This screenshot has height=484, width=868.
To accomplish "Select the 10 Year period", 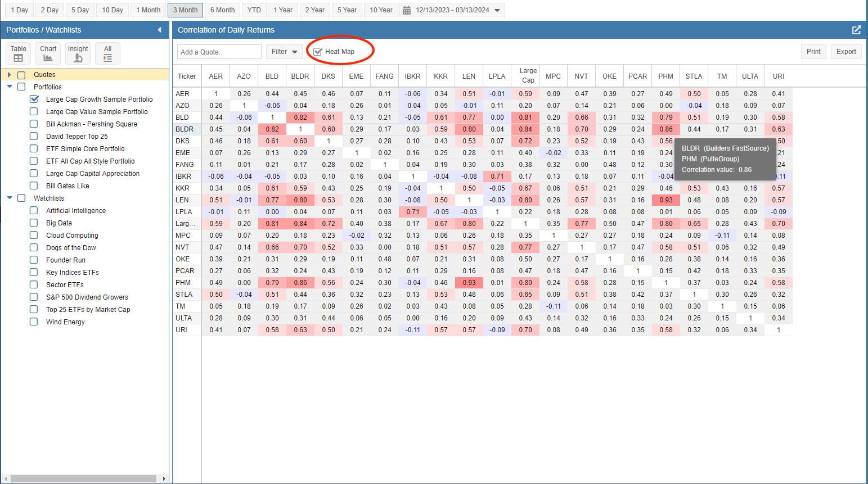I will point(381,10).
